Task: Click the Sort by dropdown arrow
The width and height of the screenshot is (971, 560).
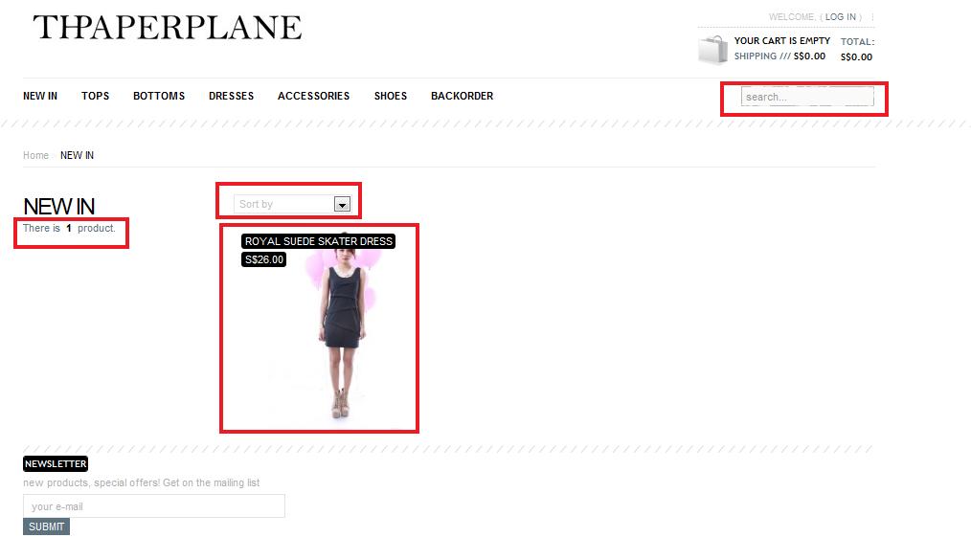Action: (x=342, y=204)
